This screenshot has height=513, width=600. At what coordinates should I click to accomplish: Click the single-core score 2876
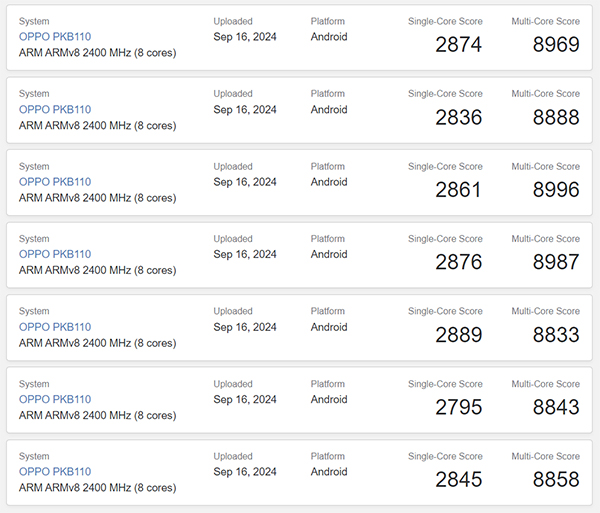pos(459,262)
